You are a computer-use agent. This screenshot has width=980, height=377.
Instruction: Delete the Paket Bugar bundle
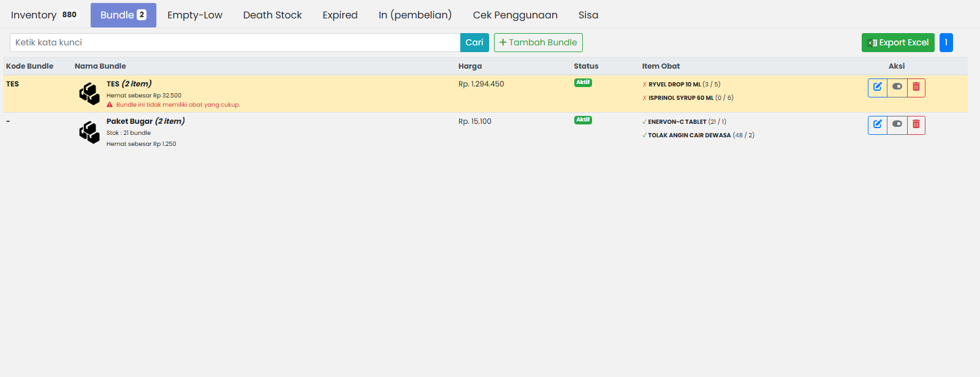tap(916, 124)
